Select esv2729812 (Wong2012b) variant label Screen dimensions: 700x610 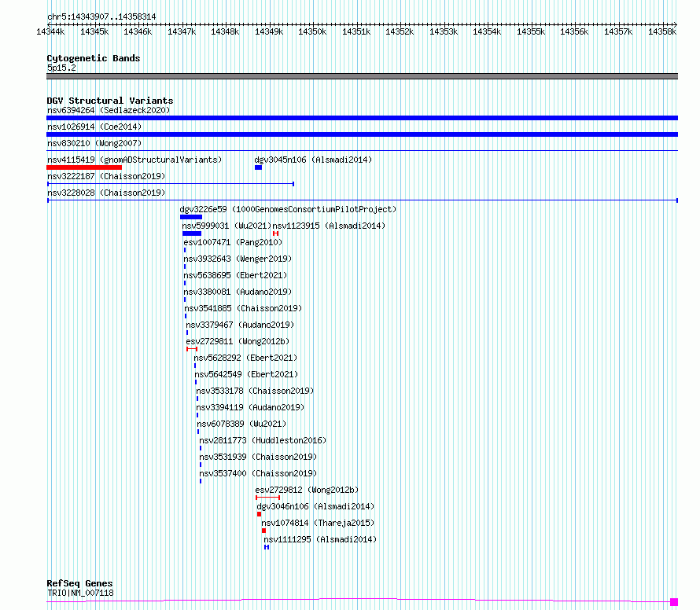coord(308,490)
